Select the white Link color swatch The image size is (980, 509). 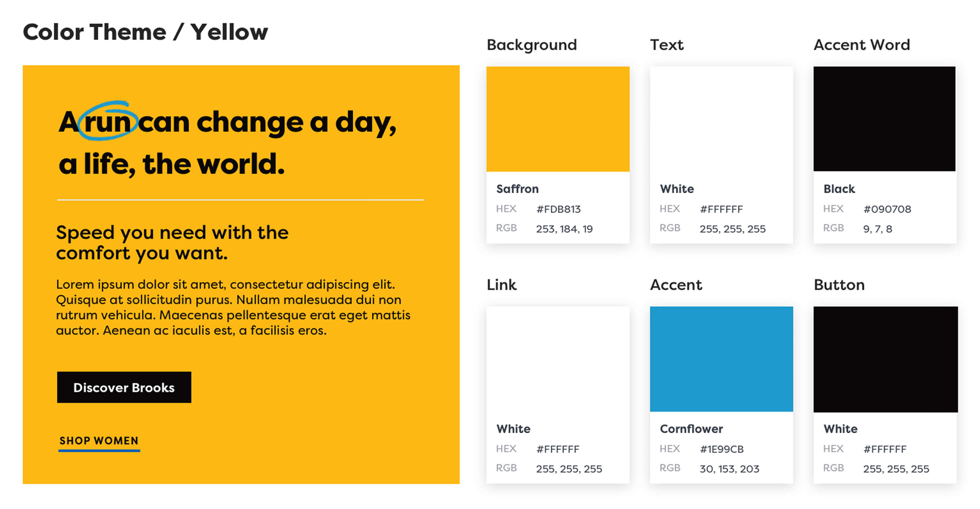pyautogui.click(x=557, y=359)
